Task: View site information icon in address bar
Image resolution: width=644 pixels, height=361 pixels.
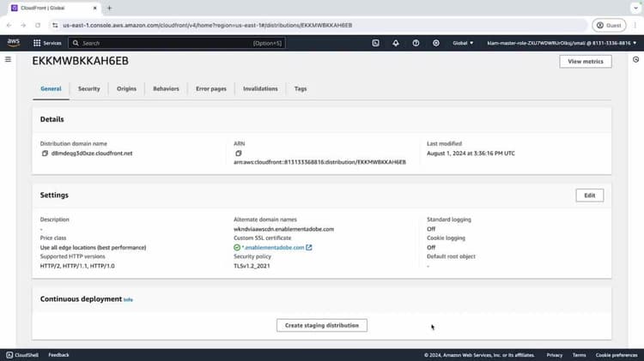Action: (x=55, y=26)
